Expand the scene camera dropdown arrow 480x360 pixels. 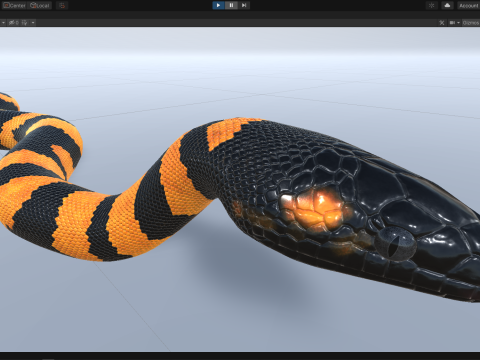(459, 23)
